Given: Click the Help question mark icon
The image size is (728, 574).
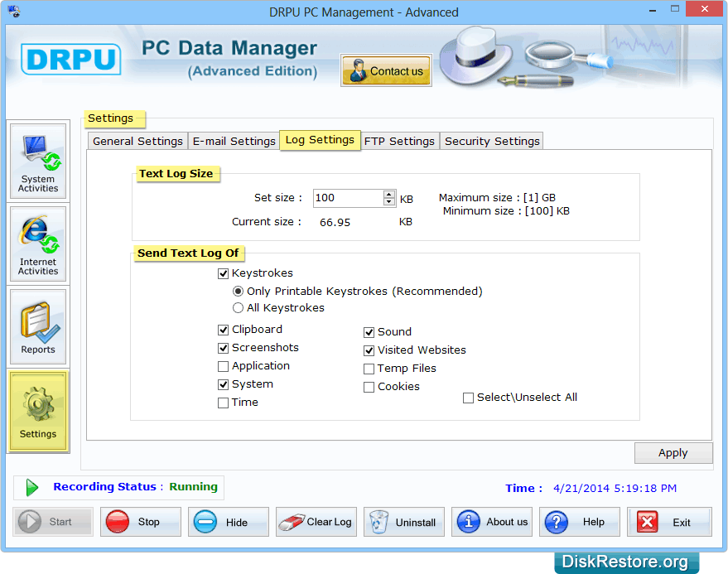Looking at the screenshot, I should [557, 522].
